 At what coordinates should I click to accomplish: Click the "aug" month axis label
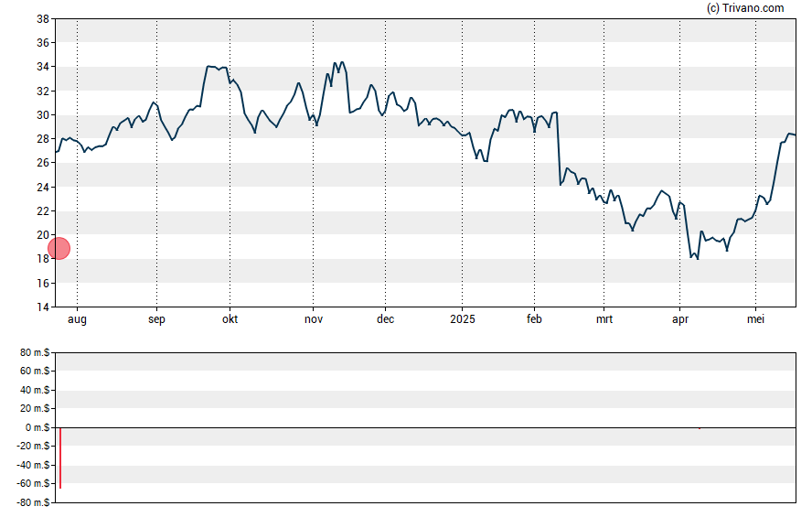[77, 319]
